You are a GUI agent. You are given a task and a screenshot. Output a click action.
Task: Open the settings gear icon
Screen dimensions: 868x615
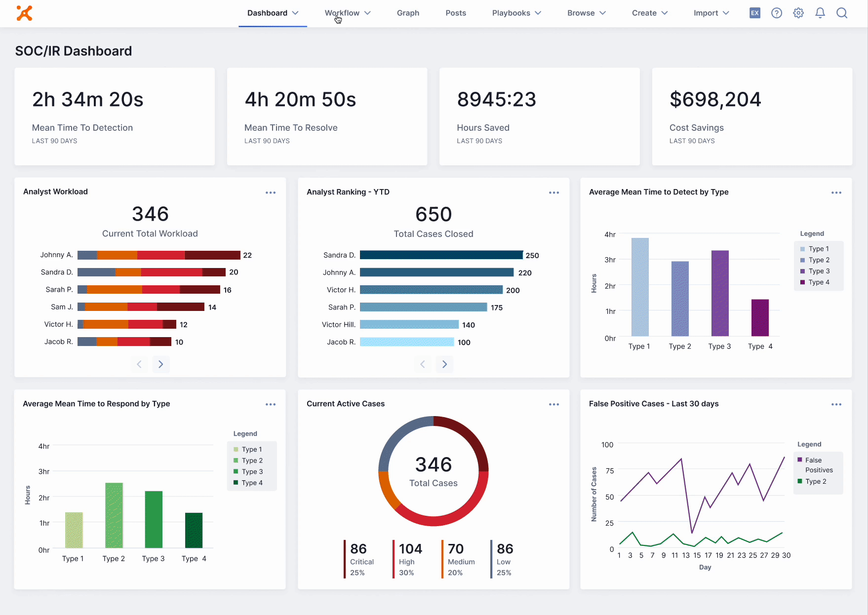(x=798, y=13)
